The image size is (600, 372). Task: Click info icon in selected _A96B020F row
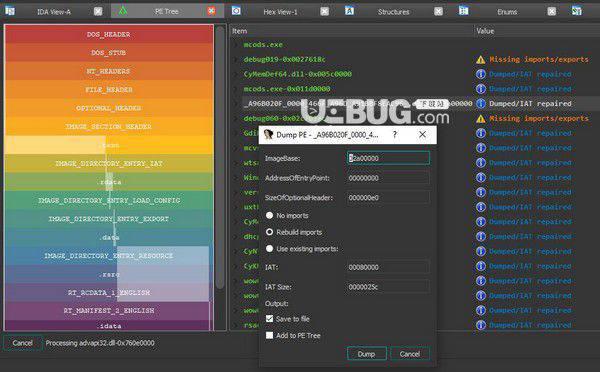point(481,103)
